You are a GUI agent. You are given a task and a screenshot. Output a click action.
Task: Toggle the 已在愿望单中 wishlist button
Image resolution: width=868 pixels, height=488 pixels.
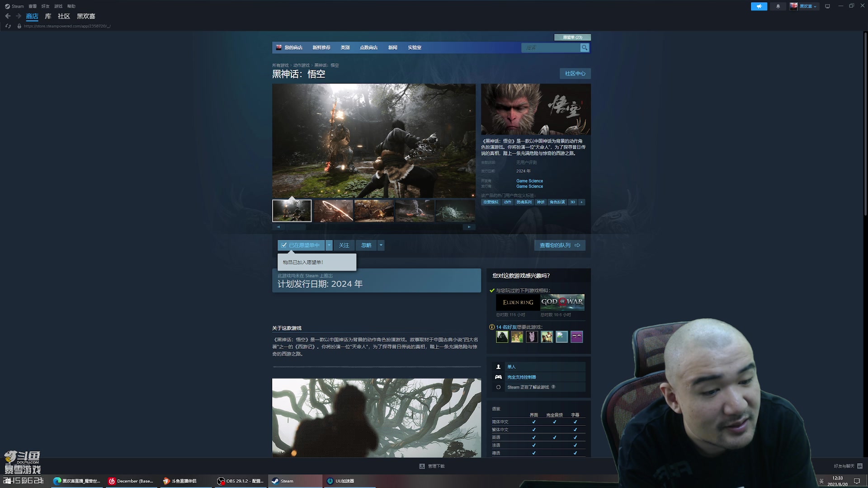301,245
